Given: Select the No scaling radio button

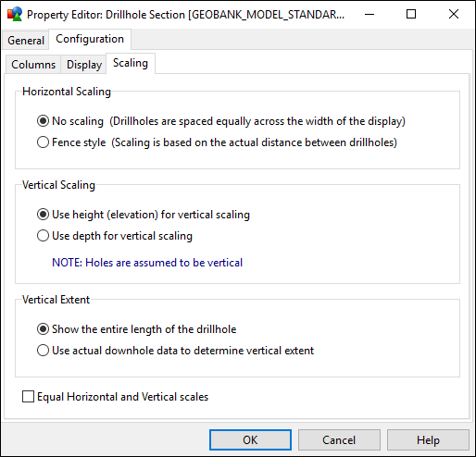Looking at the screenshot, I should [43, 121].
